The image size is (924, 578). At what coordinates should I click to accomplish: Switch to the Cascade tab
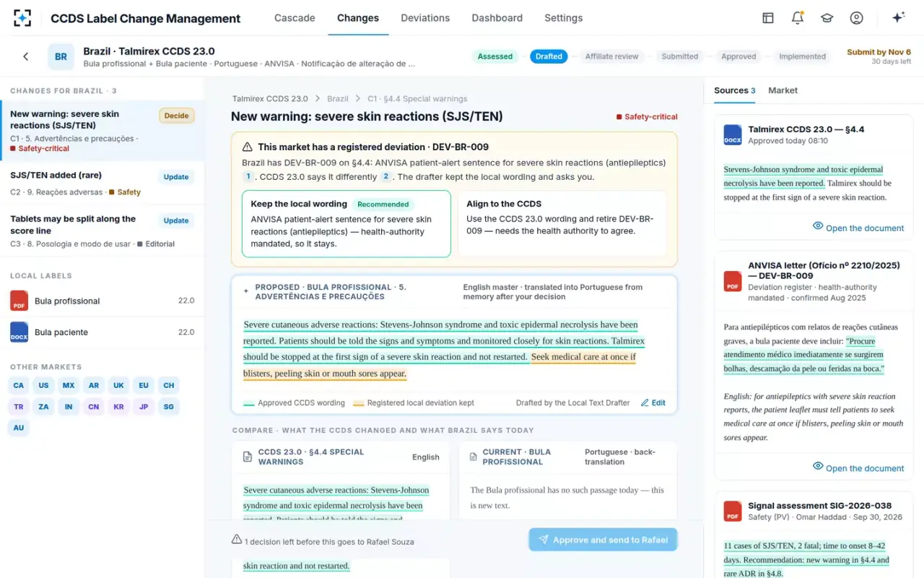[295, 18]
